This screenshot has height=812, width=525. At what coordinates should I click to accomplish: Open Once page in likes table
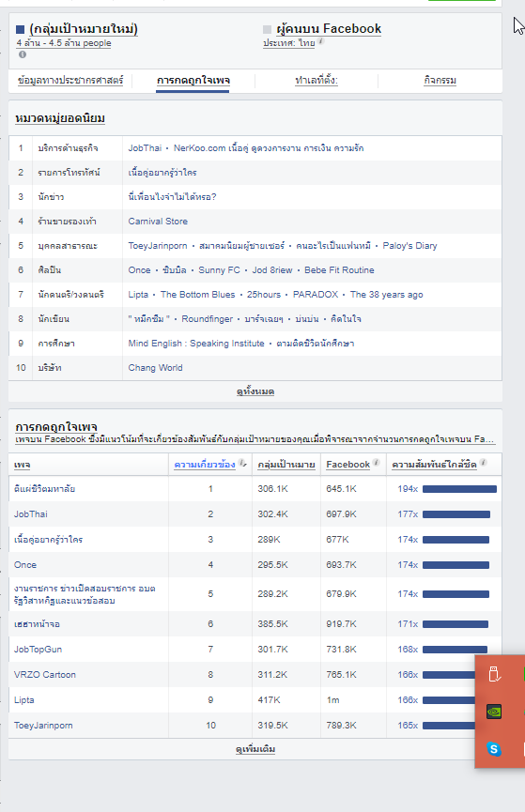[24, 565]
